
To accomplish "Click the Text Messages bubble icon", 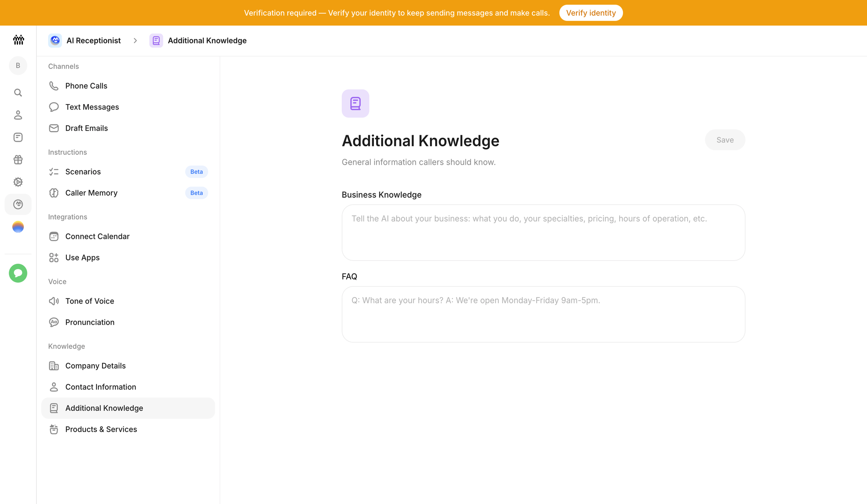I will click(54, 107).
